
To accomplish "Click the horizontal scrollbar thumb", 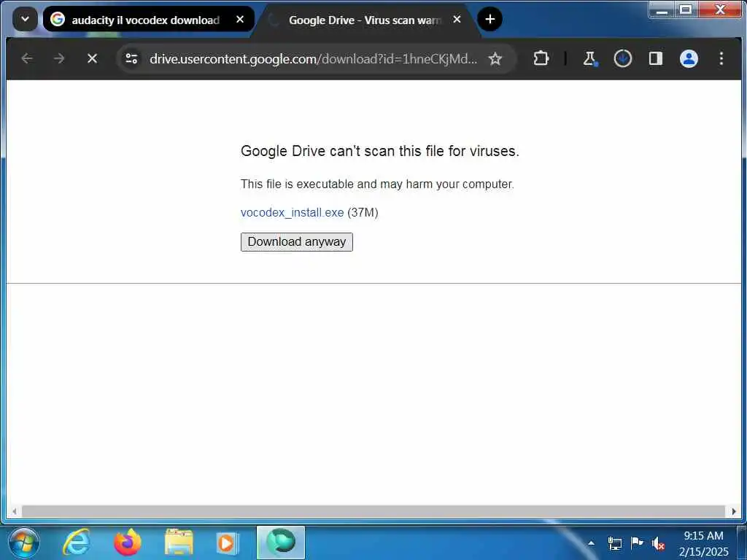I will click(x=373, y=511).
